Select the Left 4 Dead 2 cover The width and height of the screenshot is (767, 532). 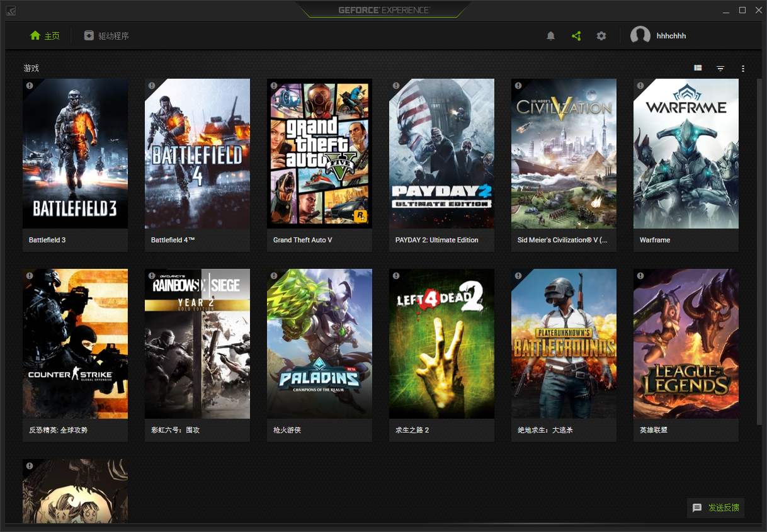[441, 344]
